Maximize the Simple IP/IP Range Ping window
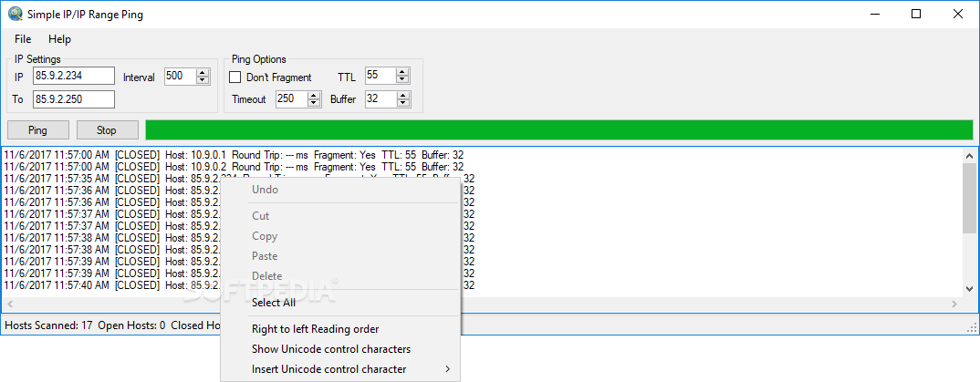Viewport: 980px width, 382px height. (x=915, y=14)
